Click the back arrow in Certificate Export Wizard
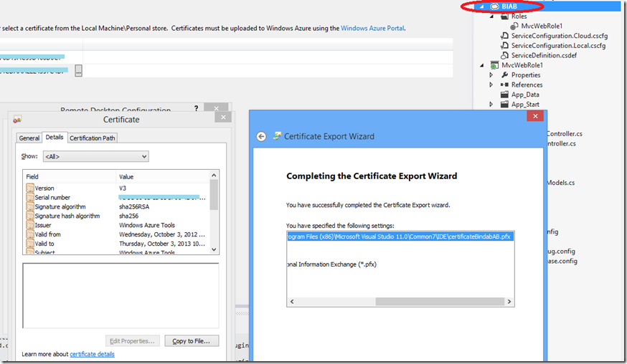The image size is (627, 364). pos(261,137)
